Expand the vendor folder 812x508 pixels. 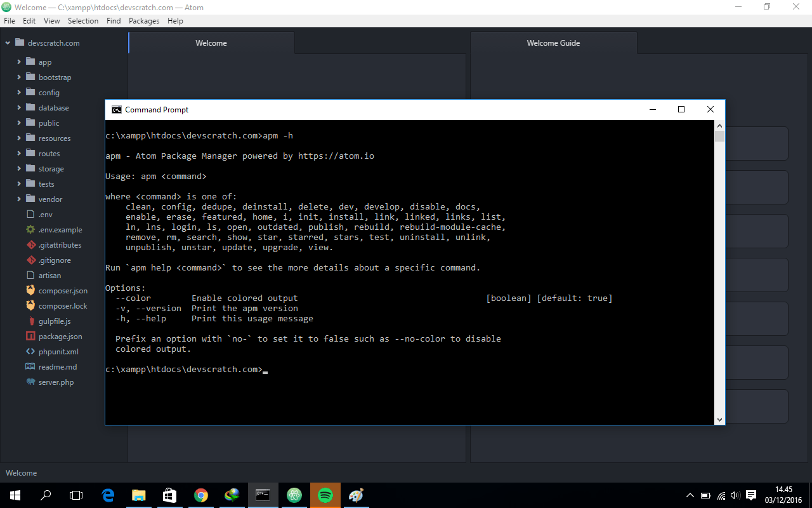click(x=18, y=199)
